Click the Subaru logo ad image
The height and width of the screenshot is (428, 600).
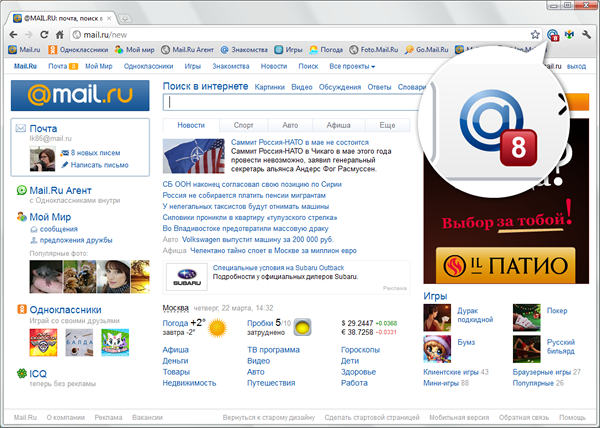click(187, 277)
